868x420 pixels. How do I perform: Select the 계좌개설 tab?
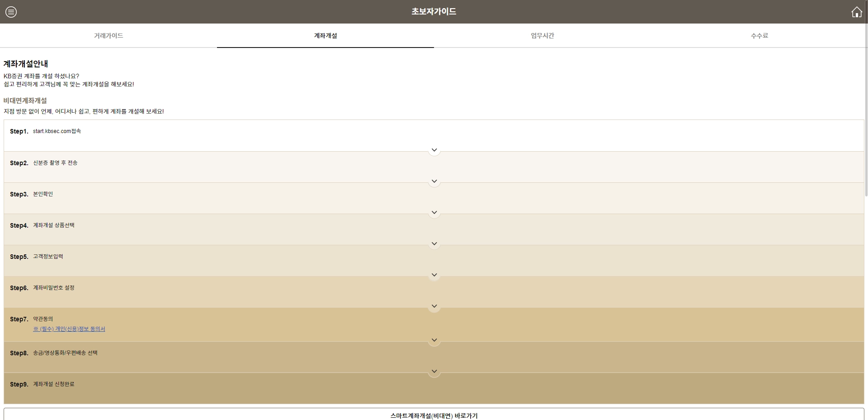(325, 36)
